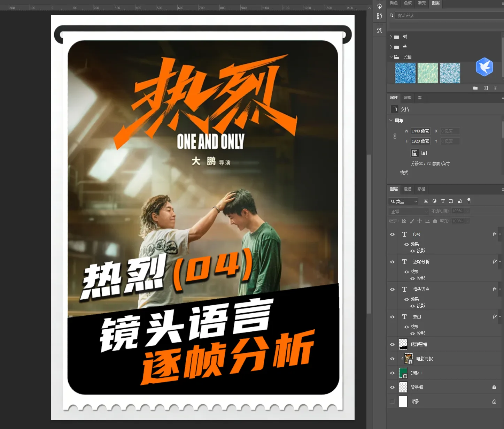Viewport: 504px width, 429px height.
Task: Filter layers by adjustment layers icon
Action: [434, 201]
